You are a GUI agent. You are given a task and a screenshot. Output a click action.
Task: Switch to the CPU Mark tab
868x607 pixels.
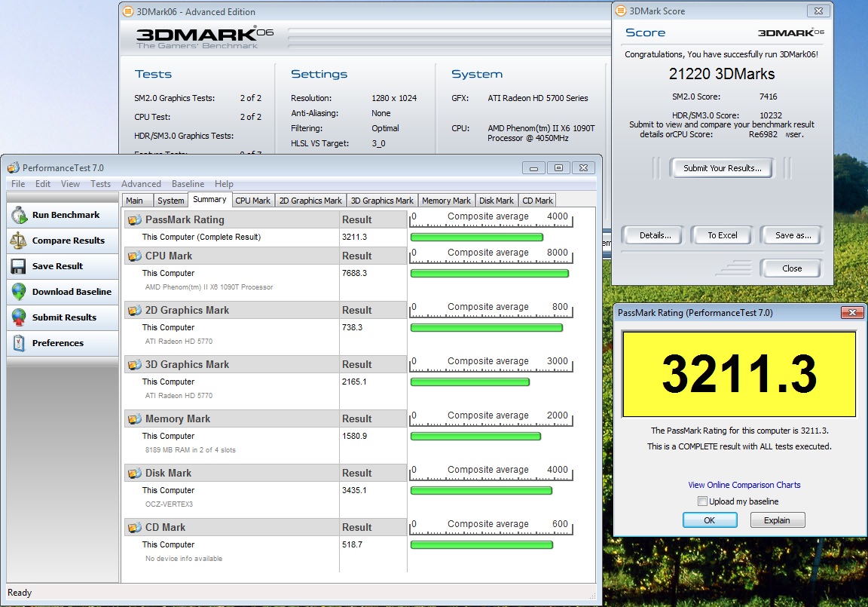(x=253, y=201)
